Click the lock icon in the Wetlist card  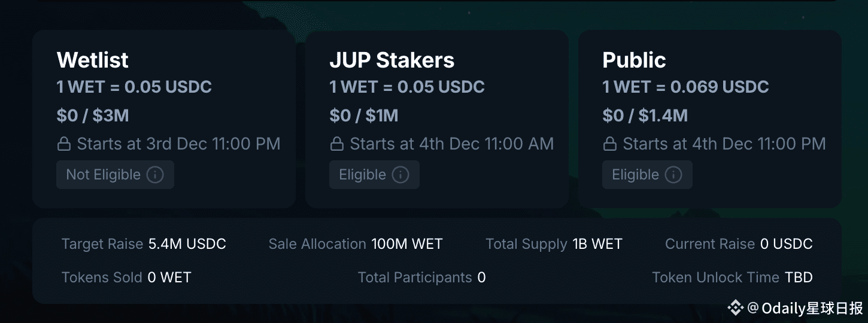click(x=64, y=144)
